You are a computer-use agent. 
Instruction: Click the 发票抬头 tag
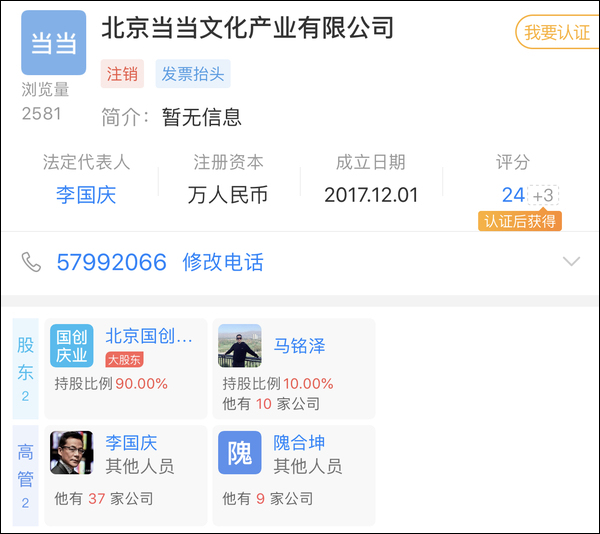pos(192,73)
